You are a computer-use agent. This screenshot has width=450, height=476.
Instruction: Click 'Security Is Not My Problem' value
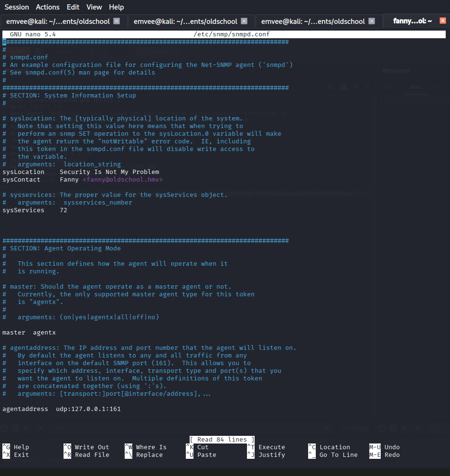click(x=109, y=172)
